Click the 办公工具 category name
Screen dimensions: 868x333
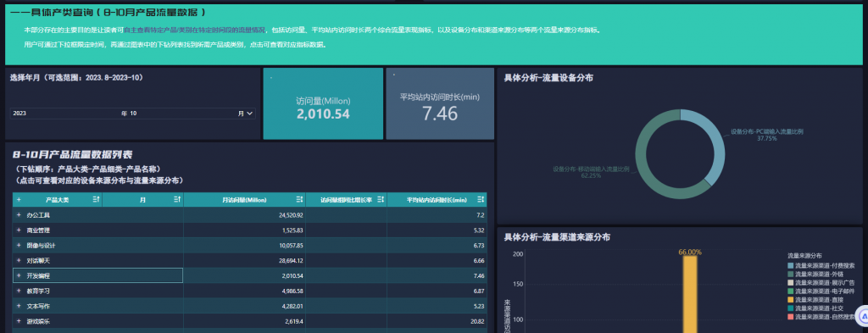(38, 214)
